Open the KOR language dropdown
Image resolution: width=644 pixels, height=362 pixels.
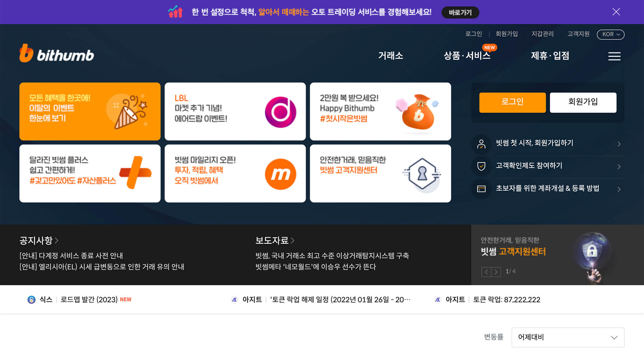pyautogui.click(x=610, y=34)
